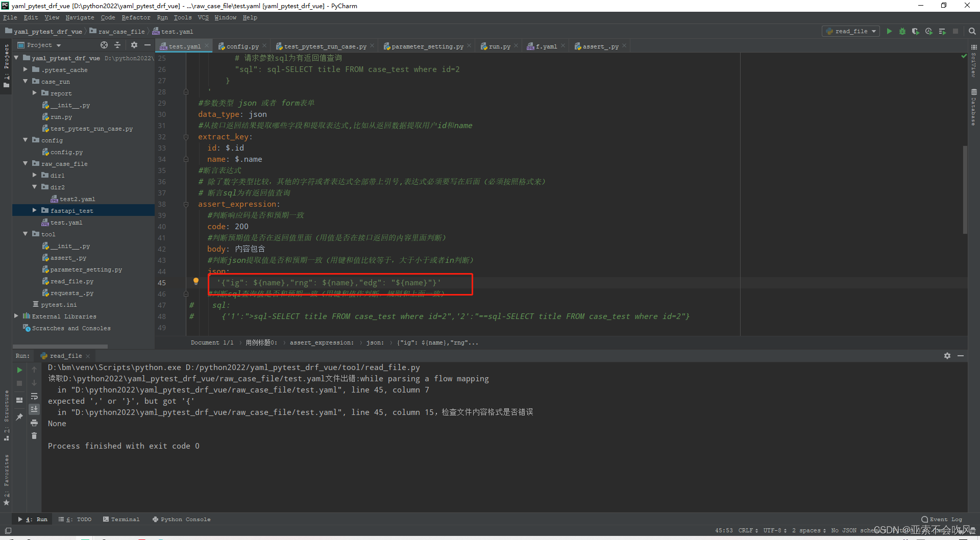This screenshot has height=540, width=980.
Task: Open the Terminal tool window
Action: [x=121, y=520]
